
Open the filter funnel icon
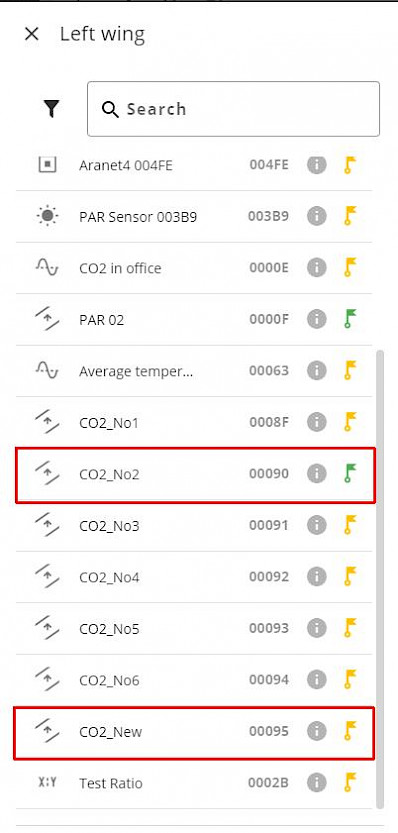[52, 109]
